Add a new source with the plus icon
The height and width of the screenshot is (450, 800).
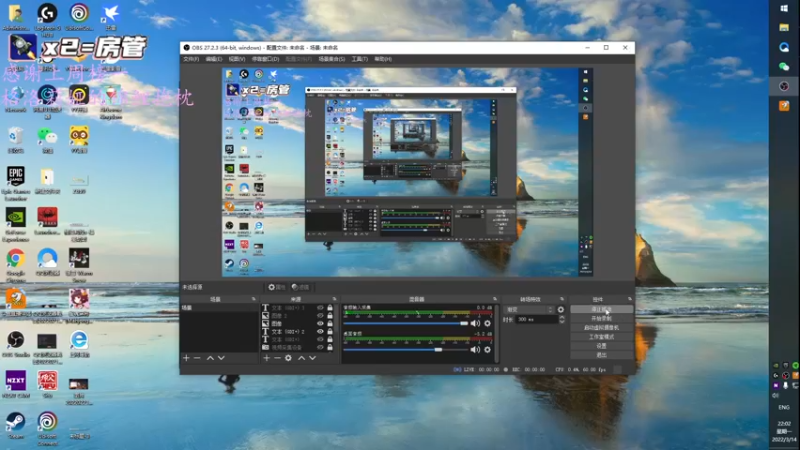266,358
